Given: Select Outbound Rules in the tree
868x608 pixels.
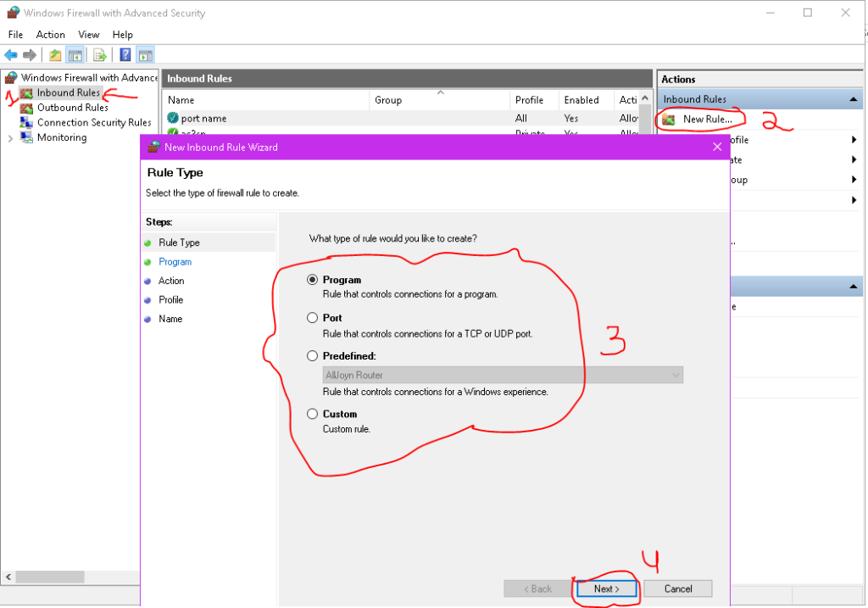Looking at the screenshot, I should 73,108.
